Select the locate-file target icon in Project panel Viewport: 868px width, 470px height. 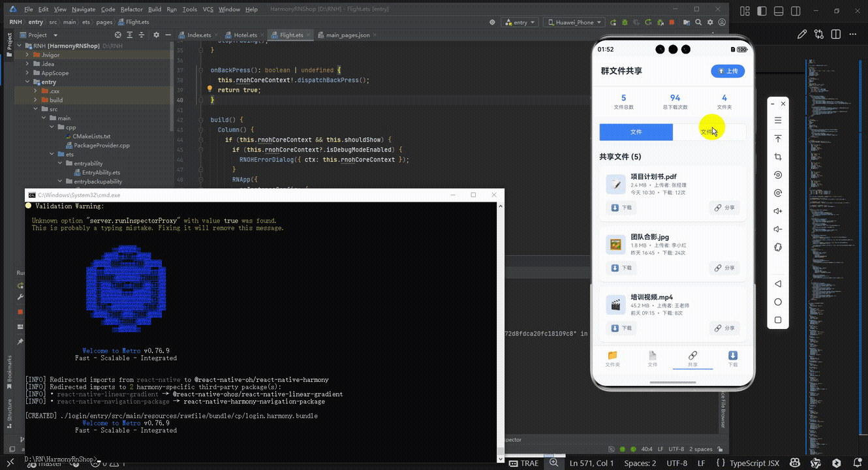pyautogui.click(x=118, y=35)
